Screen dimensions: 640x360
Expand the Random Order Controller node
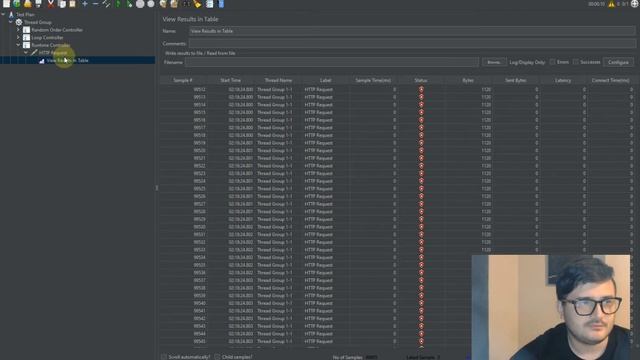pos(18,30)
